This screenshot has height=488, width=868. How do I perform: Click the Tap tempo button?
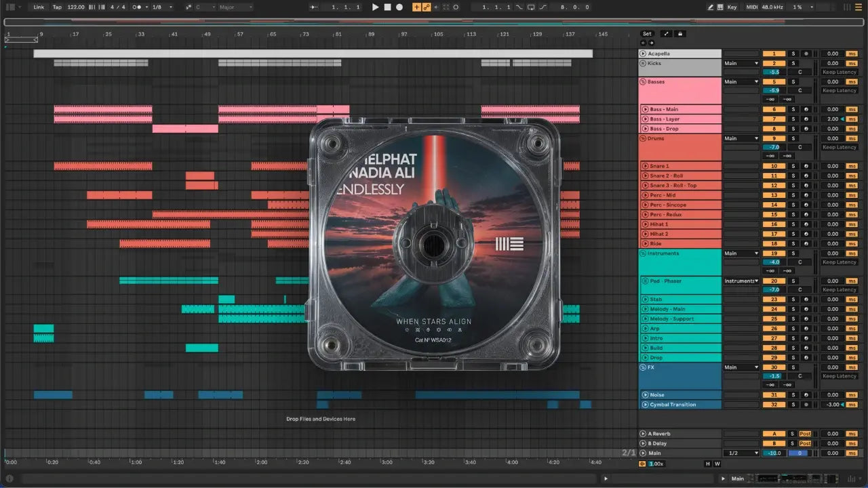[57, 7]
